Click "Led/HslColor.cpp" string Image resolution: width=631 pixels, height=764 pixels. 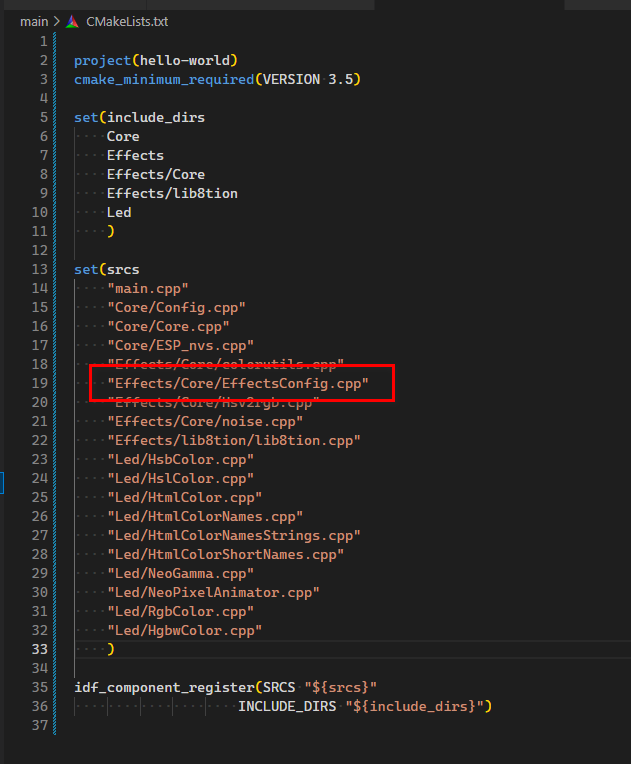[x=180, y=478]
